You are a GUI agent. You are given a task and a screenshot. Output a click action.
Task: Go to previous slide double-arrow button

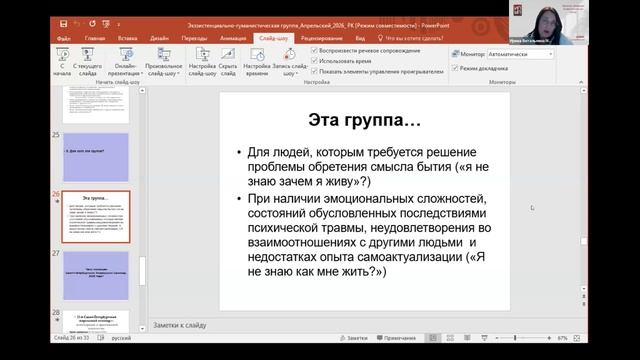584,296
